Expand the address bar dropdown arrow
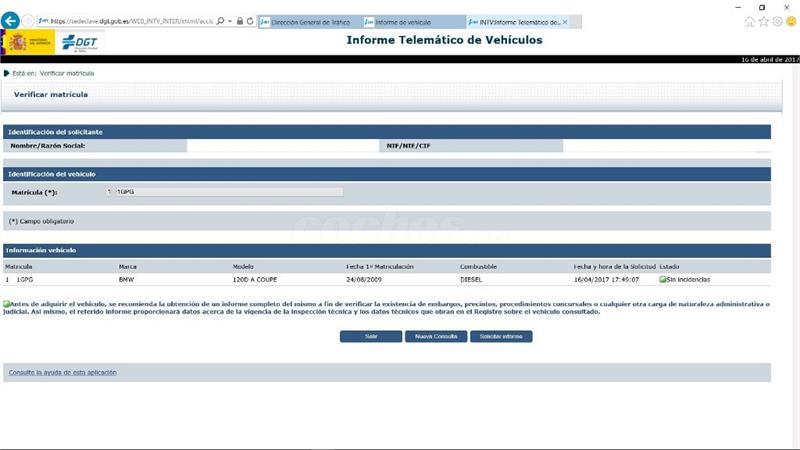Screen dimensions: 800x450 229,21
